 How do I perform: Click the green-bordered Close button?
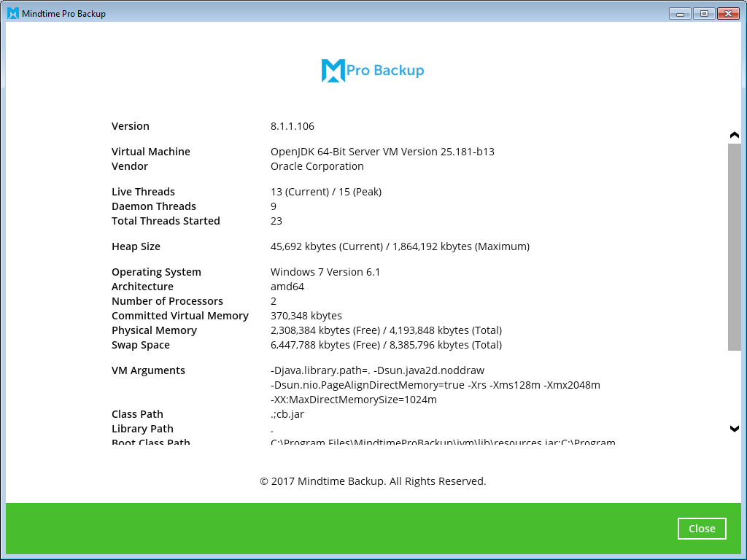click(x=702, y=529)
